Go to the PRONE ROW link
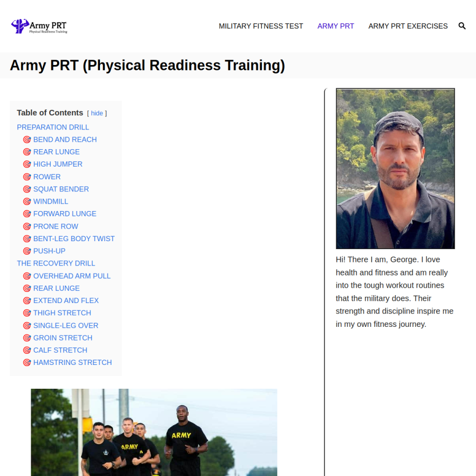476x476 pixels. [56, 226]
